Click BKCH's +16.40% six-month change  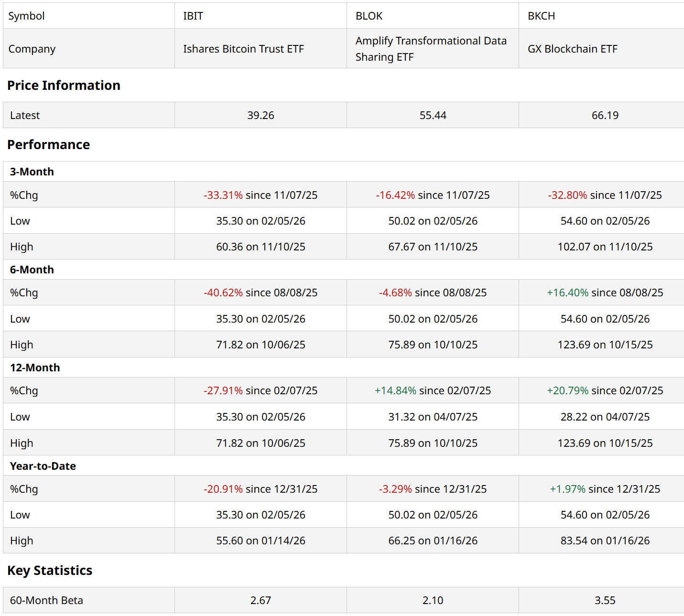pos(567,292)
